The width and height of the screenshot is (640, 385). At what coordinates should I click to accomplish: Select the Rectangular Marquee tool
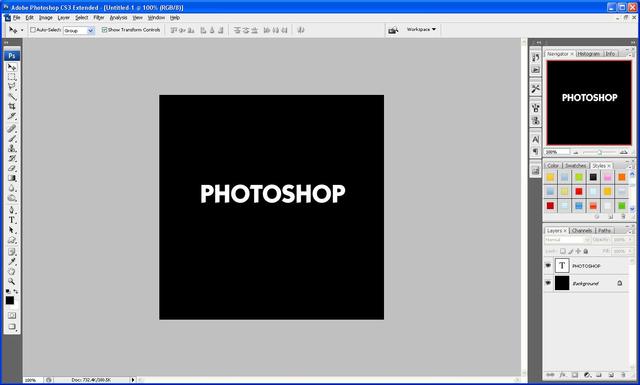[x=12, y=77]
